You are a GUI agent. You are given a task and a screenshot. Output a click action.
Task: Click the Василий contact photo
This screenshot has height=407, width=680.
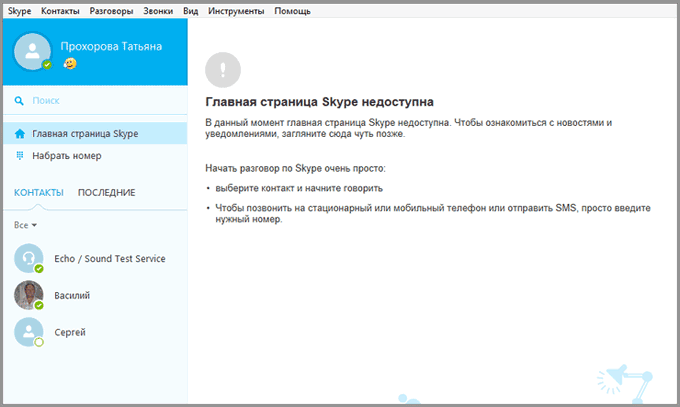pyautogui.click(x=29, y=295)
